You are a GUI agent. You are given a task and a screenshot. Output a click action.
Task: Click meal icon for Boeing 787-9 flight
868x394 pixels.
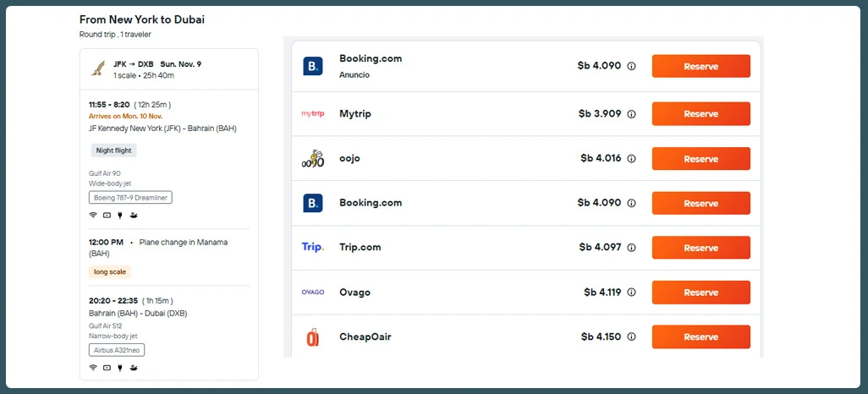[x=134, y=216]
